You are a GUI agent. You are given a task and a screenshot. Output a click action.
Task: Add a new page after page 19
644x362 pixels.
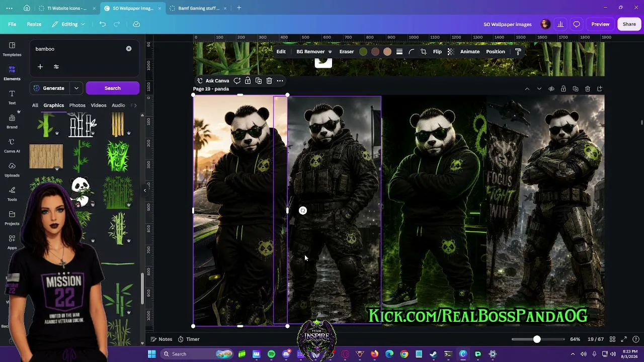click(x=600, y=89)
